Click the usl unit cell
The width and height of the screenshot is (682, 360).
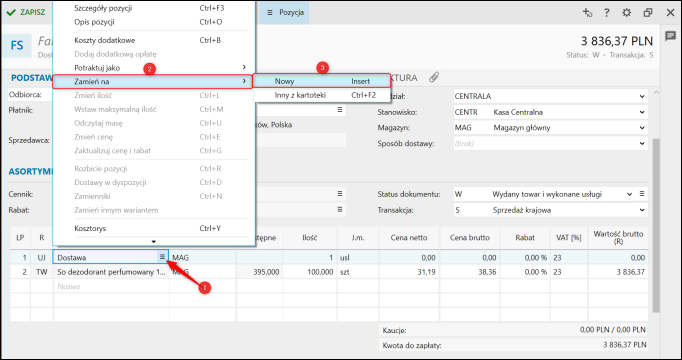357,257
